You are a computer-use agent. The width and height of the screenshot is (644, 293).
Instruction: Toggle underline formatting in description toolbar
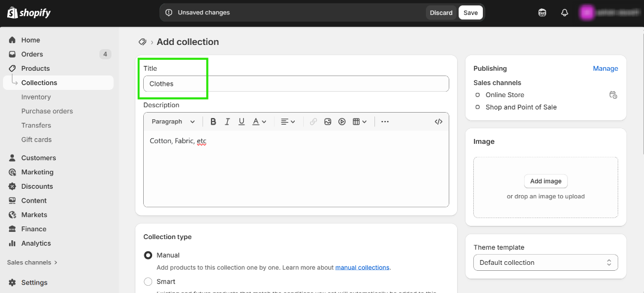tap(241, 122)
